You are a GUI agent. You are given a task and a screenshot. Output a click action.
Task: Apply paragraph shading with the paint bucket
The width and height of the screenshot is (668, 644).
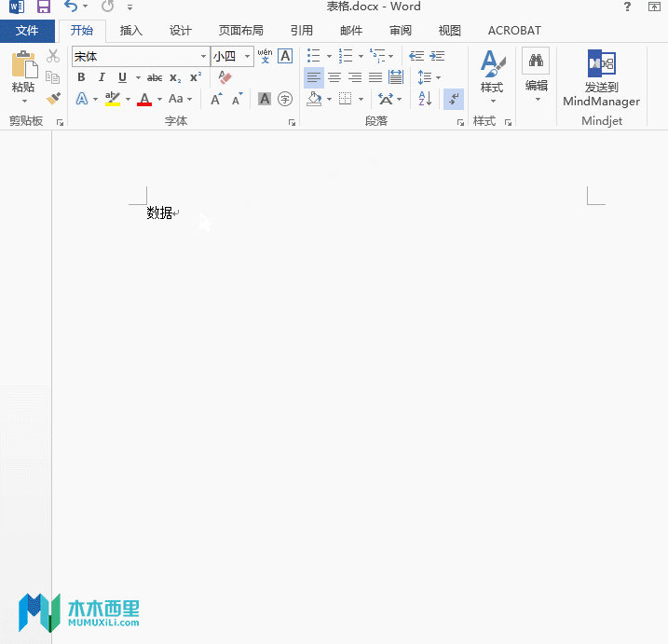coord(314,99)
